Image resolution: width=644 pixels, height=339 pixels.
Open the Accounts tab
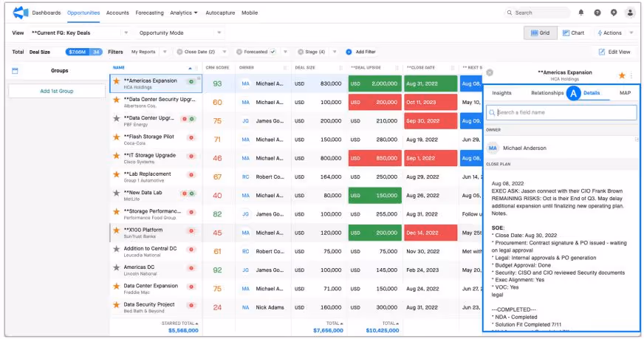pyautogui.click(x=117, y=13)
